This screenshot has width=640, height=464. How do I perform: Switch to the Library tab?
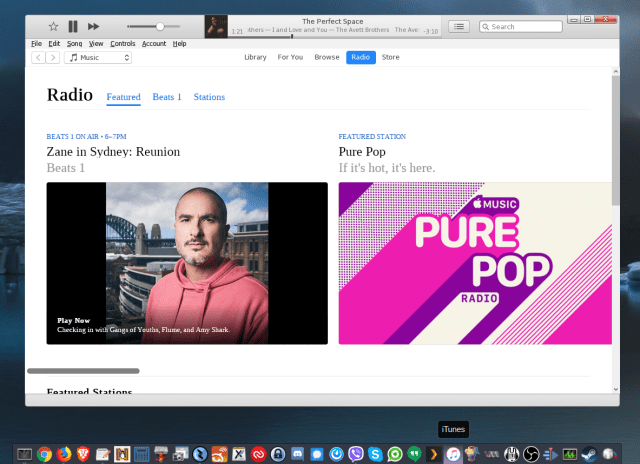click(x=255, y=58)
